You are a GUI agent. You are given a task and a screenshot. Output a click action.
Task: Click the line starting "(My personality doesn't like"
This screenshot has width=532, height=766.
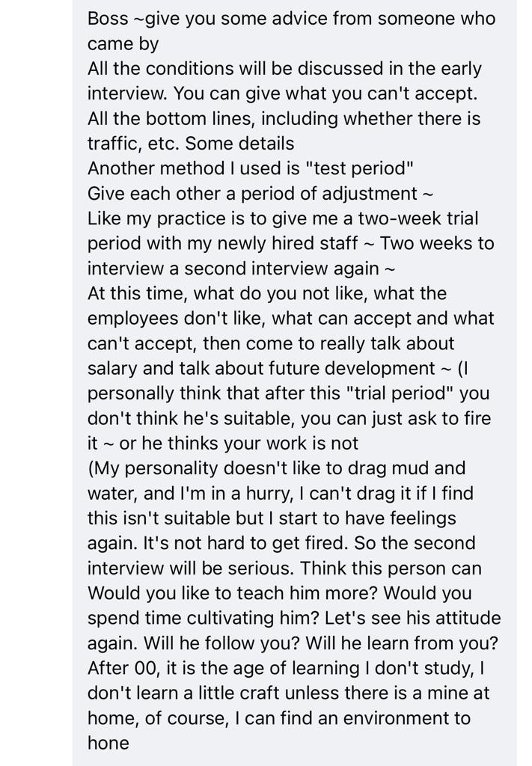point(277,468)
